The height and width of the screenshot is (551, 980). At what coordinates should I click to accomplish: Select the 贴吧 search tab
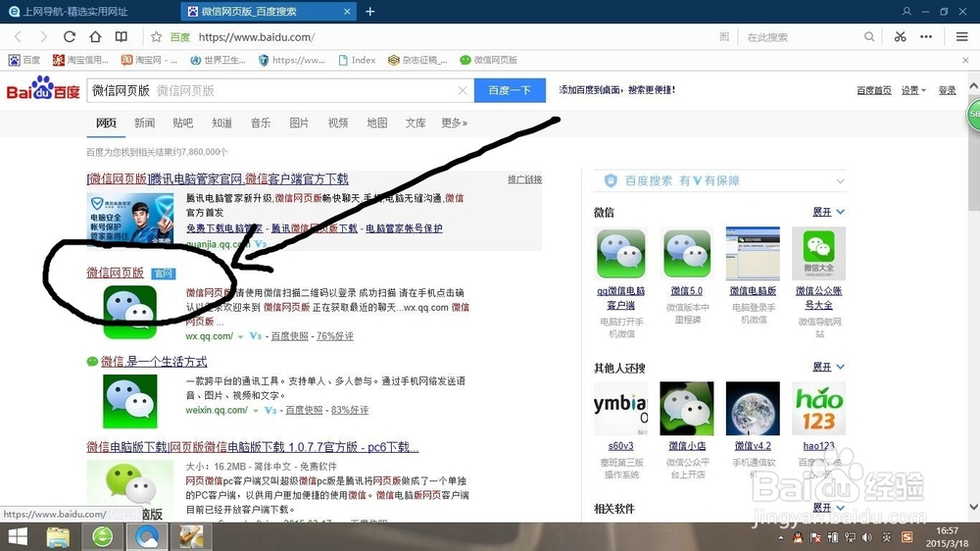point(183,123)
